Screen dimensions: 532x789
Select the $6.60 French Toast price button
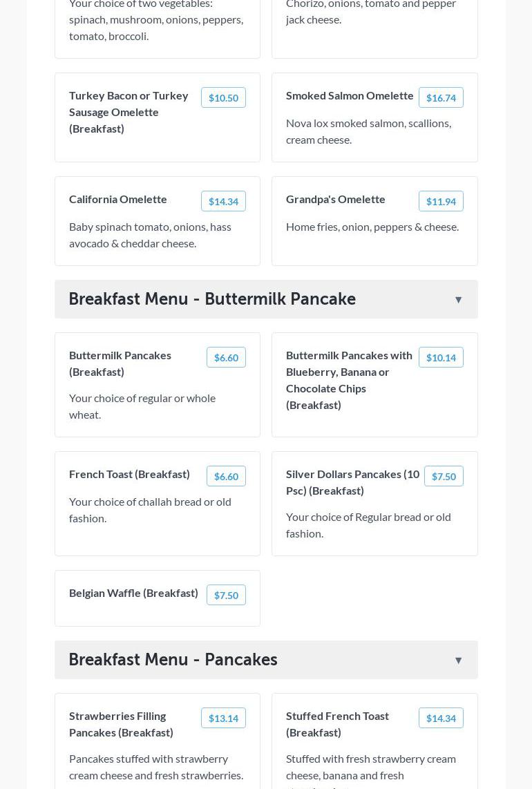pyautogui.click(x=226, y=477)
